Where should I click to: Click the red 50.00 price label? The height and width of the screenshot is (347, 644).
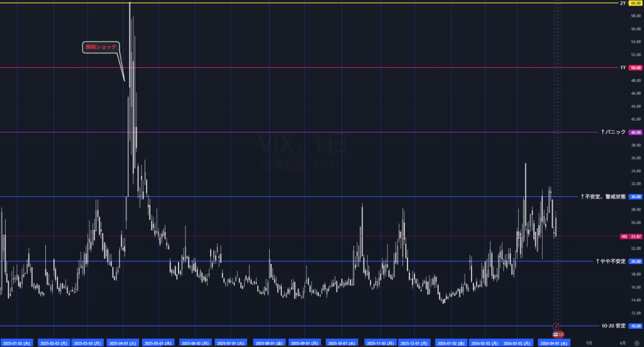point(635,67)
